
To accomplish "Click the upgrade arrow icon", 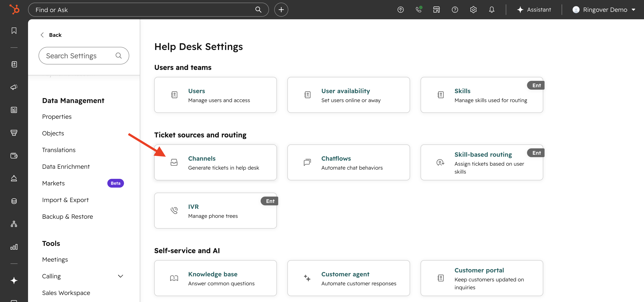I will coord(400,9).
